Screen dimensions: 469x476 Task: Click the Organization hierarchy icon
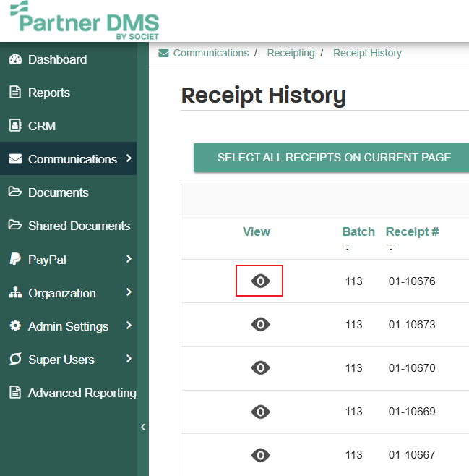coord(15,293)
